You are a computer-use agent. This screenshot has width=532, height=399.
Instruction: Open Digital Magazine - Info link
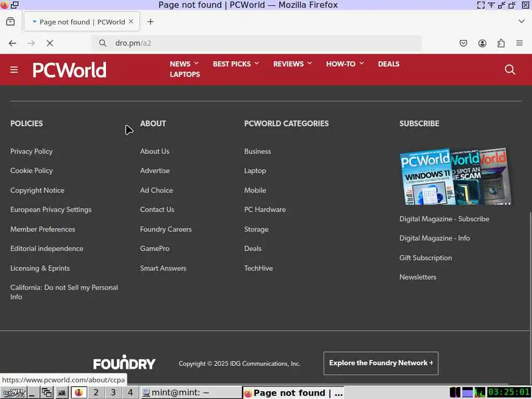[435, 238]
